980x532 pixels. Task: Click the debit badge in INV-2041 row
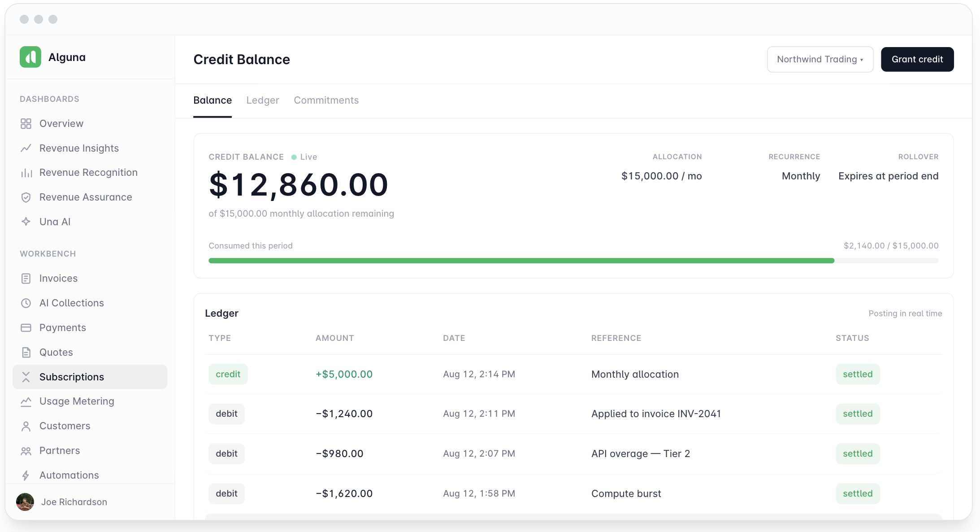[226, 414]
